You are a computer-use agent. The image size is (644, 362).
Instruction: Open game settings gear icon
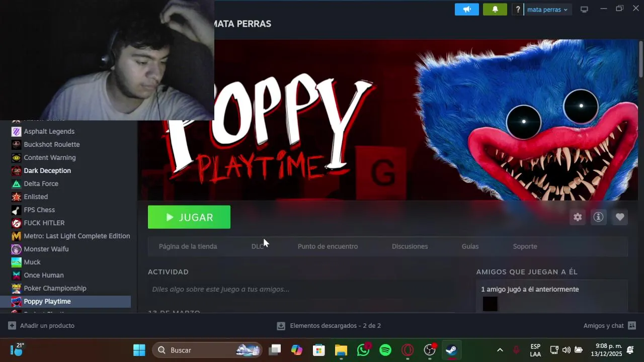click(x=578, y=217)
